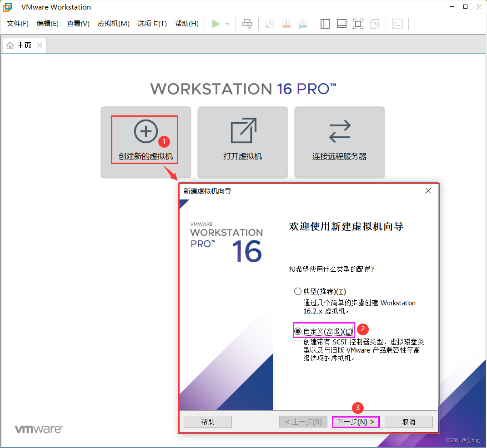The width and height of the screenshot is (487, 448).
Task: Click the 上一步(B) button
Action: click(x=303, y=422)
